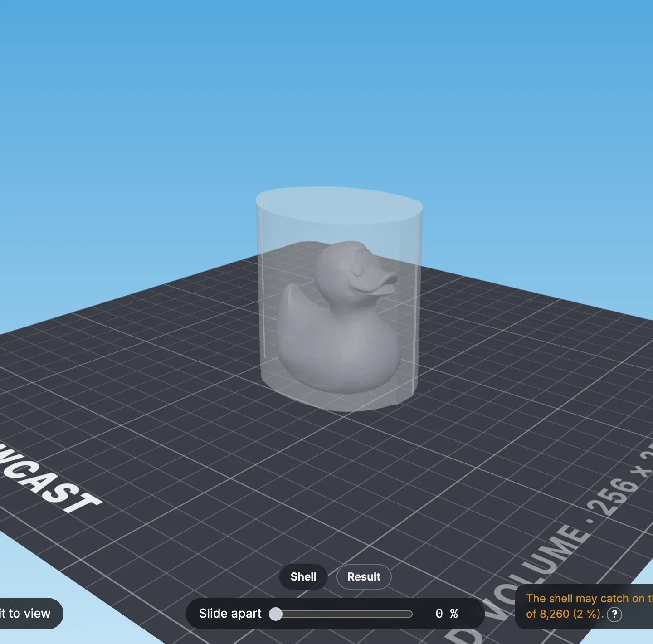The image size is (653, 644).
Task: Switch to the Result view tab
Action: coord(364,577)
